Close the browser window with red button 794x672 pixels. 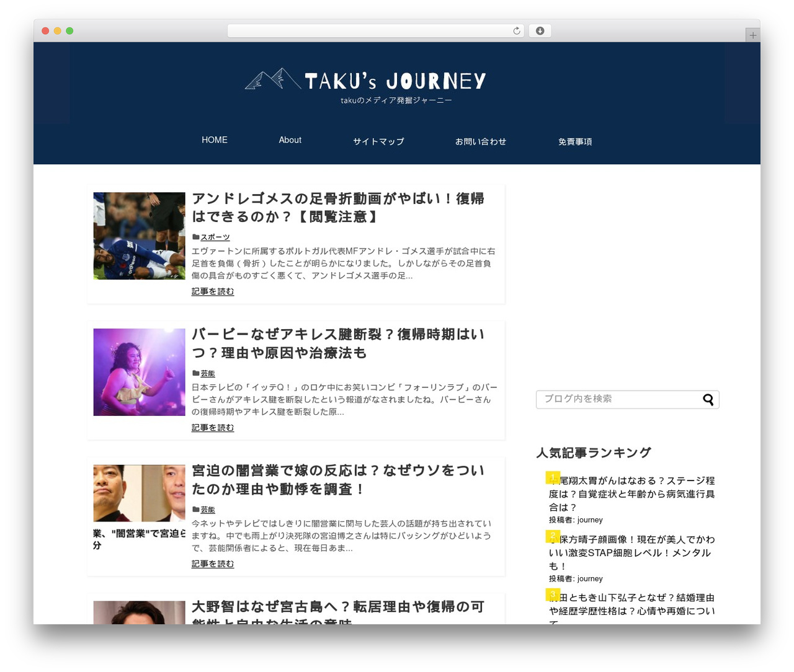(x=45, y=31)
